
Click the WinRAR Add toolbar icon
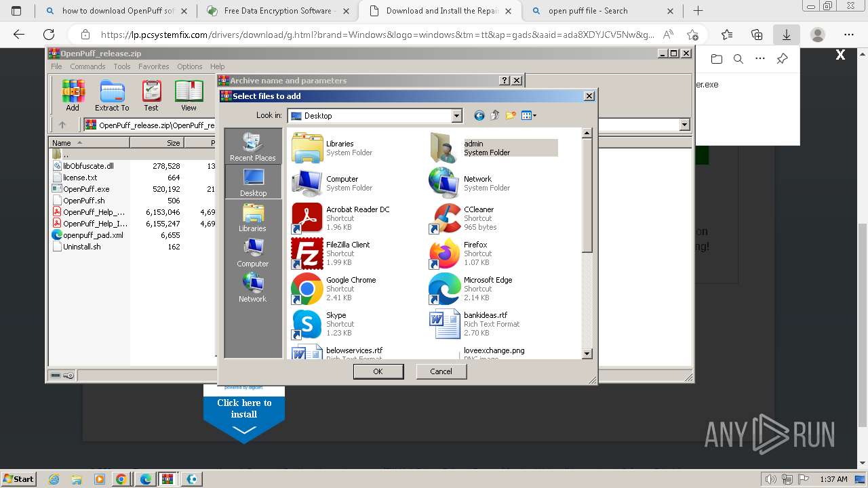[x=73, y=96]
